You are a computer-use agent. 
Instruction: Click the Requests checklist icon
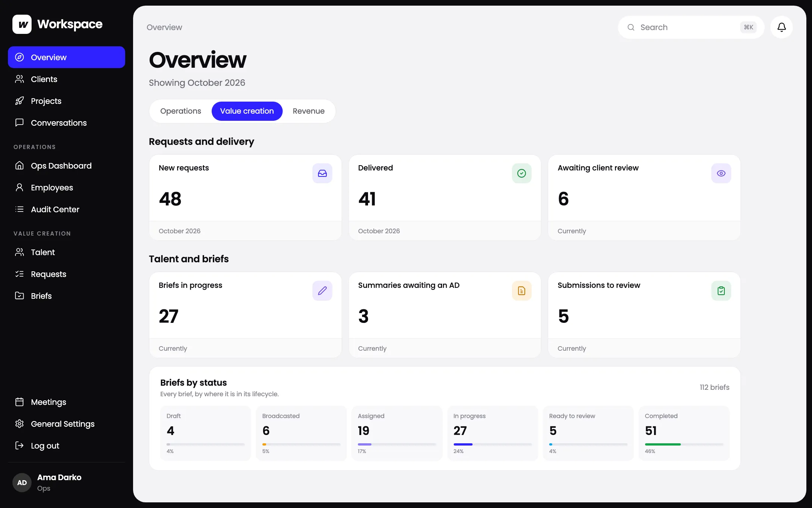[x=20, y=274]
